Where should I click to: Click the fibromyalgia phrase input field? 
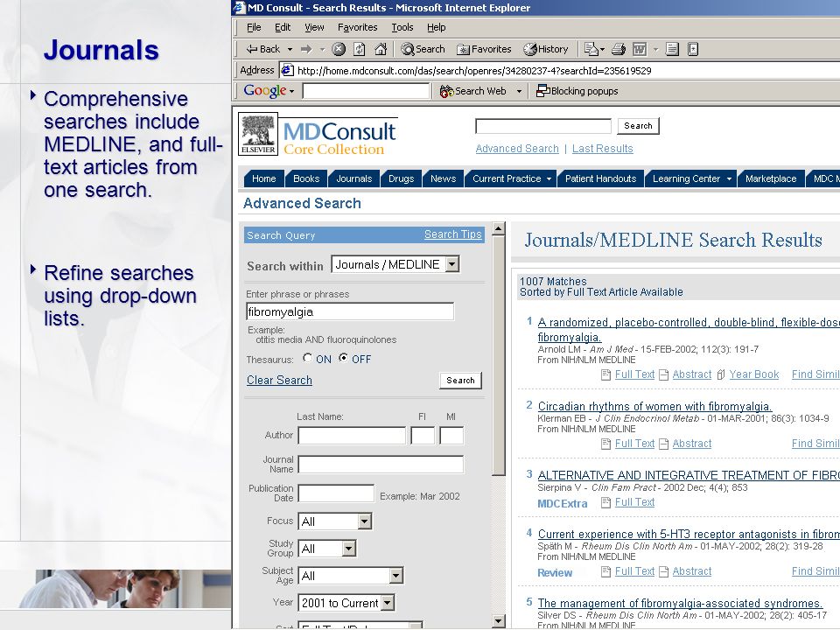[350, 311]
